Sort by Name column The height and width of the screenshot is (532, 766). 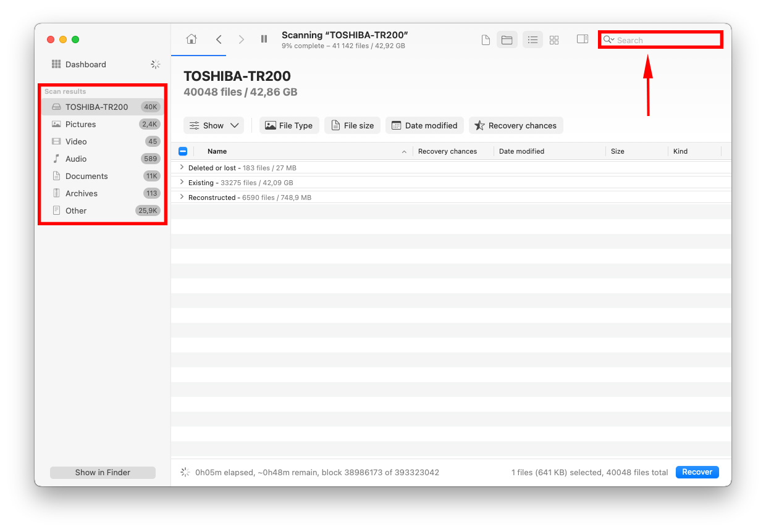(x=217, y=151)
